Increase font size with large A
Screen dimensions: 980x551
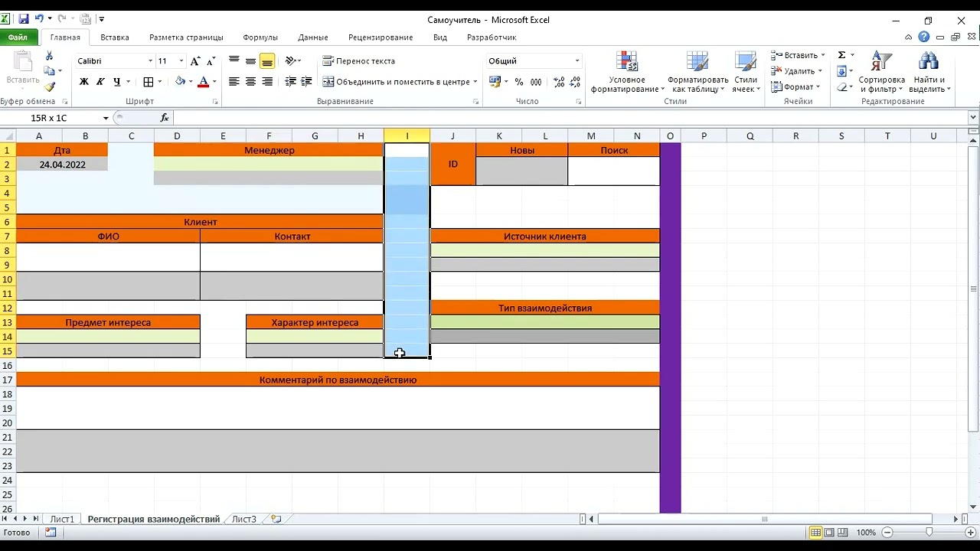click(194, 61)
